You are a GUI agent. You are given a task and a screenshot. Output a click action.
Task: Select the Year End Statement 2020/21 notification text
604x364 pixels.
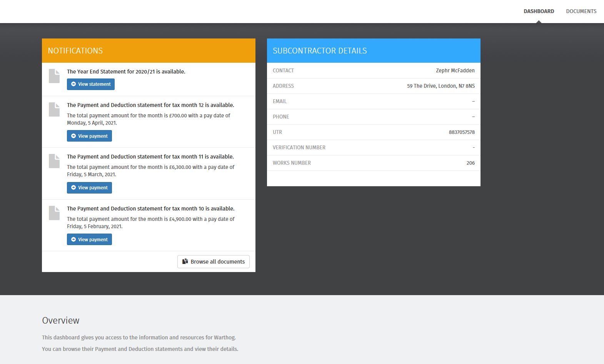coord(126,72)
